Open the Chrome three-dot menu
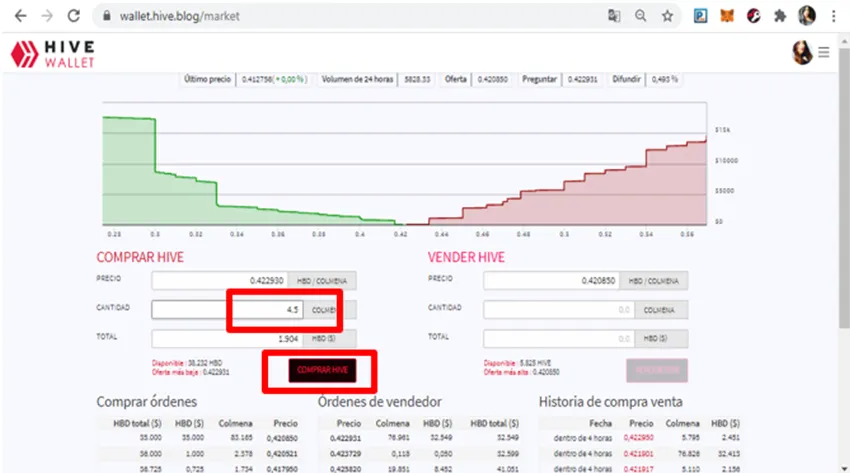The height and width of the screenshot is (473, 850). [x=833, y=16]
